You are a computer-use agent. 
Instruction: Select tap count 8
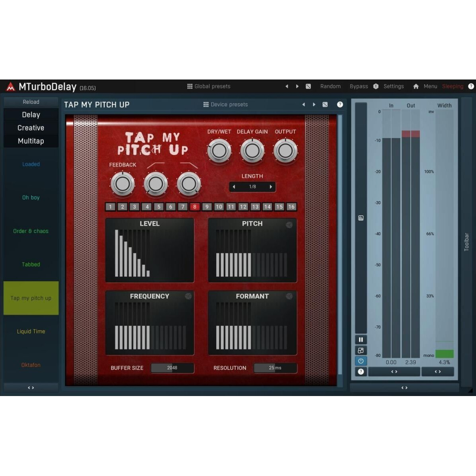[x=195, y=207]
